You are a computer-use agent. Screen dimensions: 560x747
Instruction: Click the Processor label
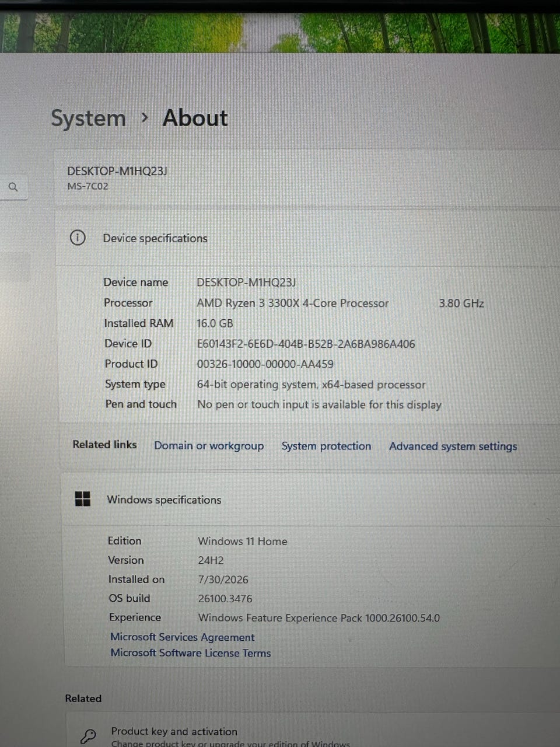click(x=128, y=303)
